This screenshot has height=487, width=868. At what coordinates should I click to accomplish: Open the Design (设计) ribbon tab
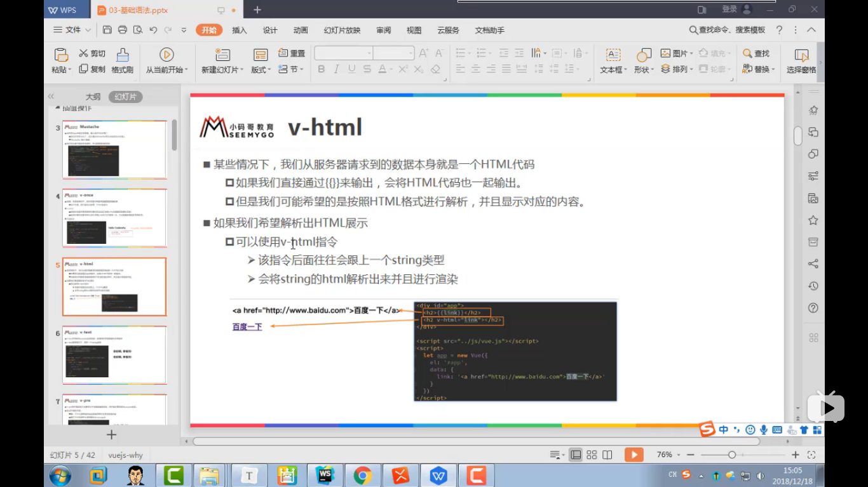point(270,30)
